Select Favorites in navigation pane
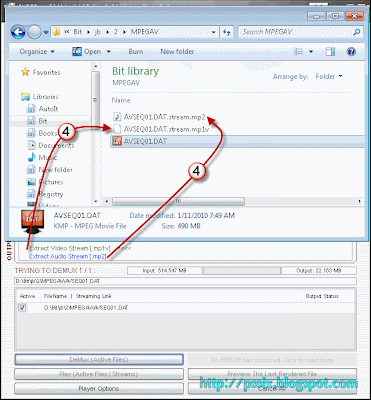 pos(46,72)
